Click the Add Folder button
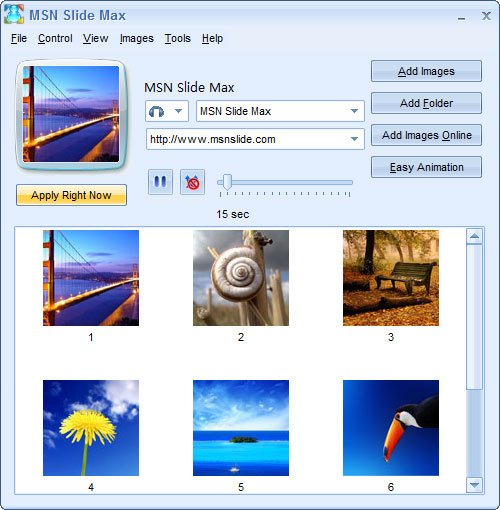Image resolution: width=500 pixels, height=510 pixels. tap(426, 103)
